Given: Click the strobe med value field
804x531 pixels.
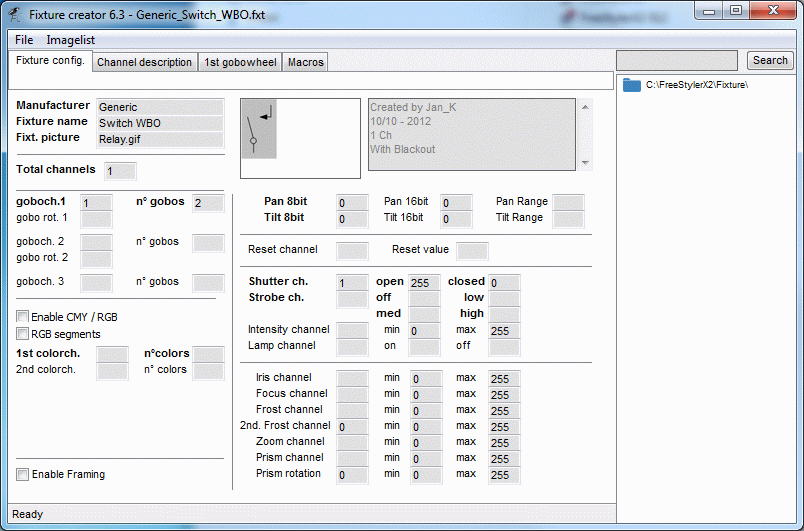Looking at the screenshot, I should pyautogui.click(x=425, y=315).
